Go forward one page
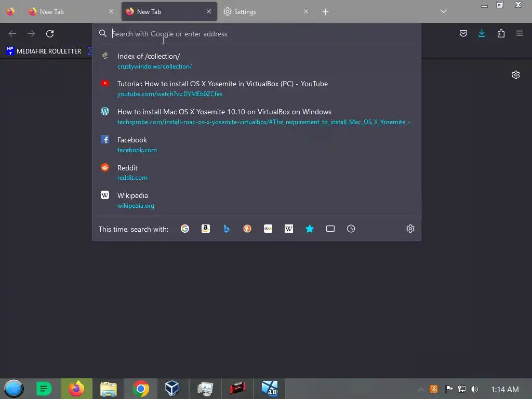Screen dimensions: 532x399 (31, 34)
